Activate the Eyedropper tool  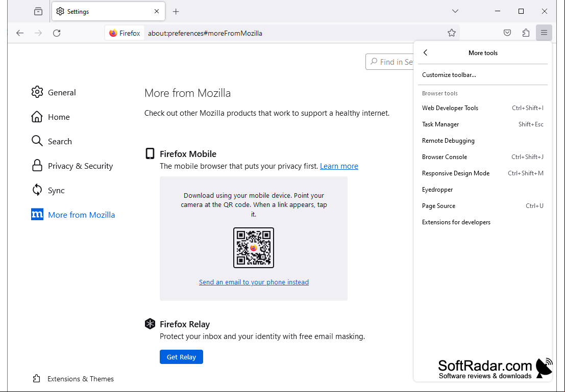(483, 189)
